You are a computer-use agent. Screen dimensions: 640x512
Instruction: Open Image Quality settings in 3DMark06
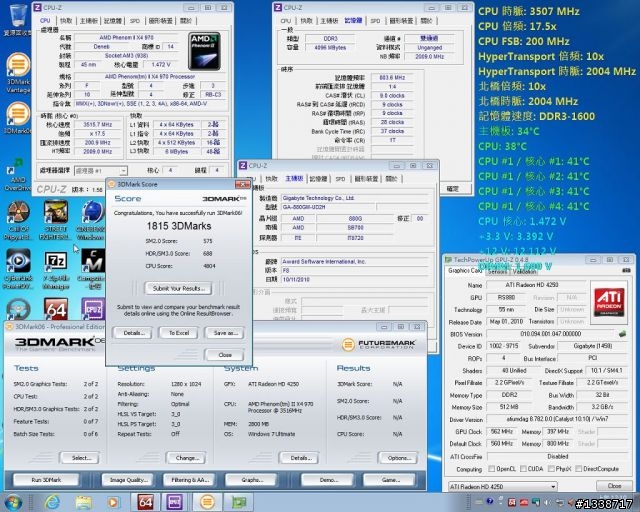coord(128,480)
